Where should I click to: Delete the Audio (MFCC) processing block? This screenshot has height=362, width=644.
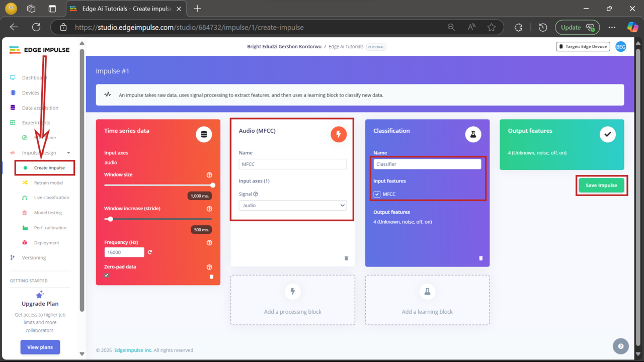tap(346, 258)
